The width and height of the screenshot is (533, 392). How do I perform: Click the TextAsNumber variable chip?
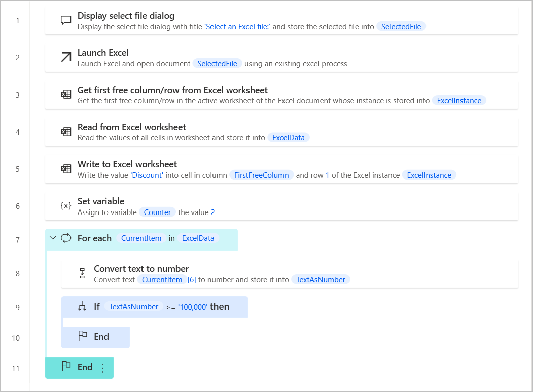pyautogui.click(x=321, y=279)
